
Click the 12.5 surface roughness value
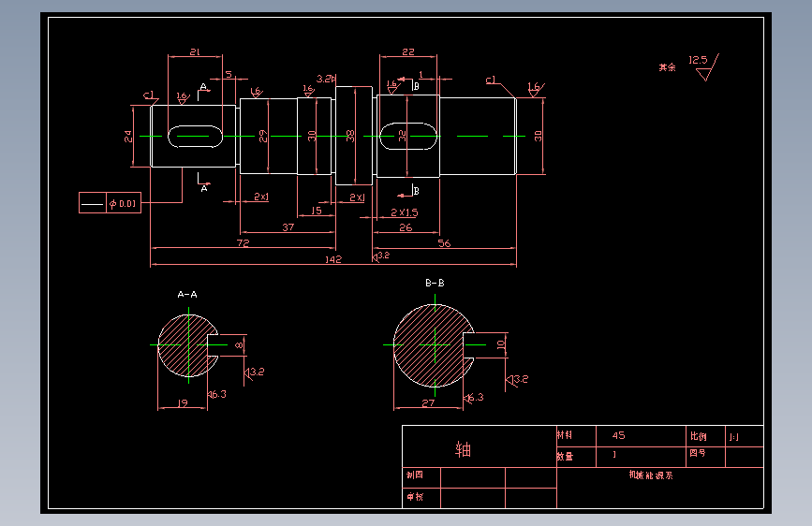click(x=698, y=60)
